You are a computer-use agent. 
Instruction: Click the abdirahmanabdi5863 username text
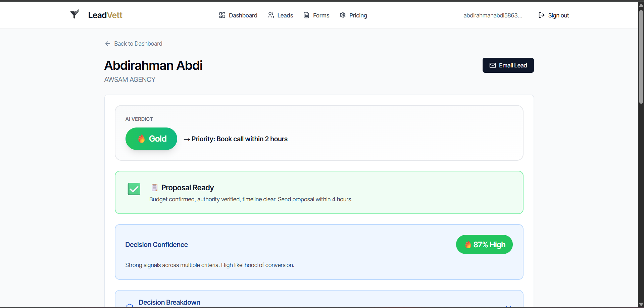tap(493, 15)
